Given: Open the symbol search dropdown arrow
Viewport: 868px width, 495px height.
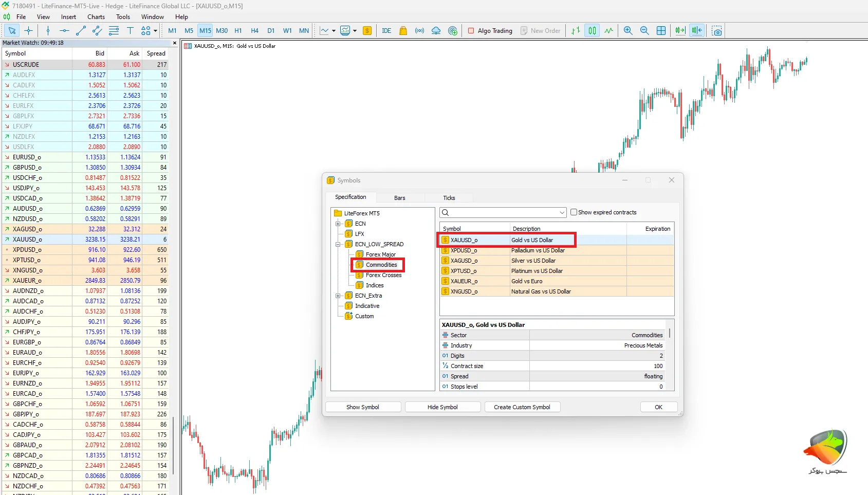Looking at the screenshot, I should 562,213.
